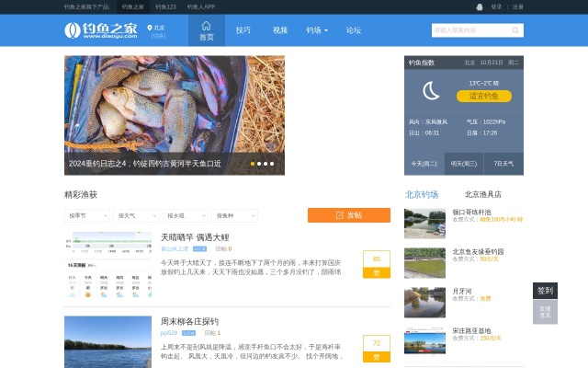Click the user avatar icon near 登录
This screenshot has height=368, width=588.
point(479,6)
